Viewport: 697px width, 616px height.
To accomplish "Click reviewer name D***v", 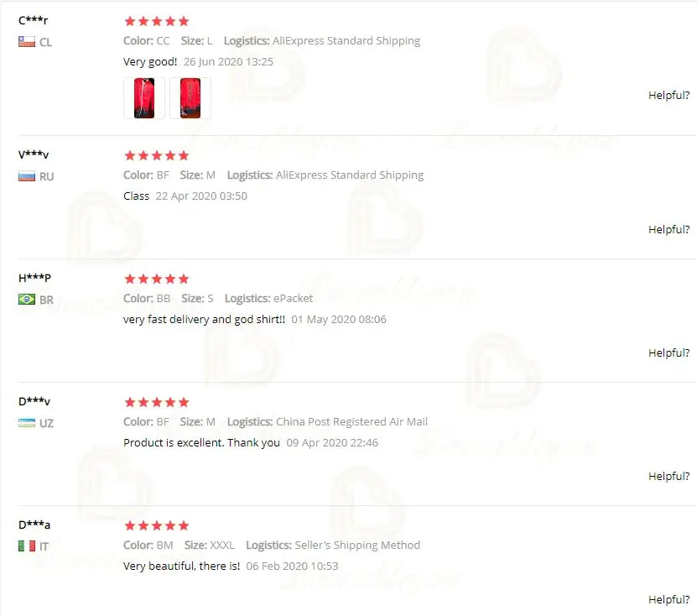I will coord(34,401).
